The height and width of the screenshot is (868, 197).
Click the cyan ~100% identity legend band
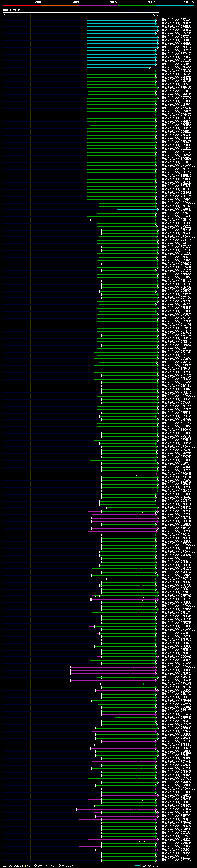pos(175,6)
